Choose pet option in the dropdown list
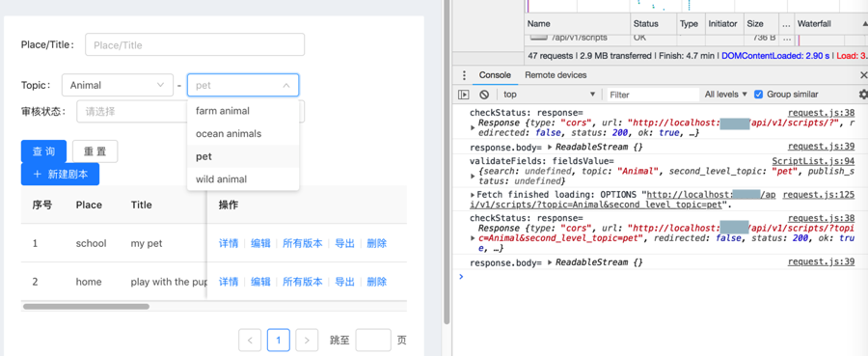 click(243, 156)
